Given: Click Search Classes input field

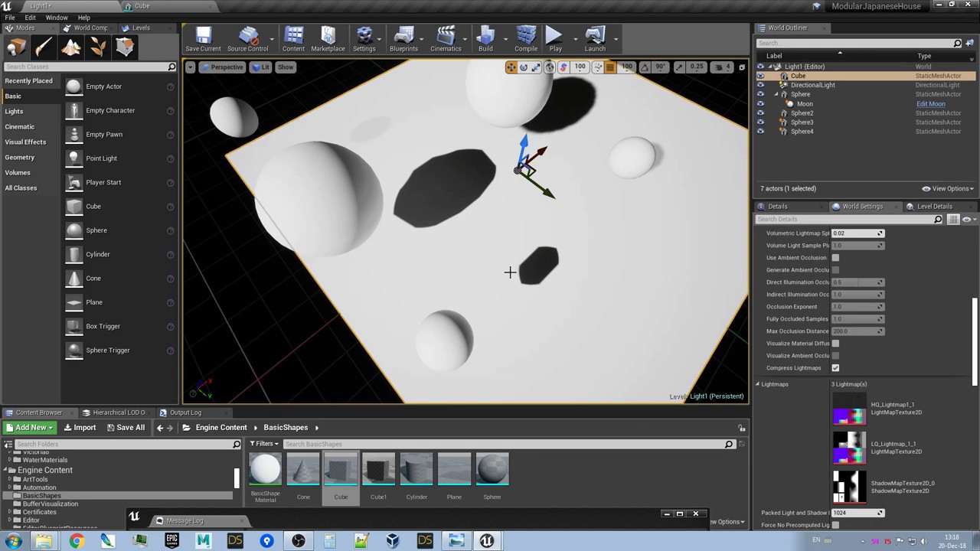Looking at the screenshot, I should click(x=90, y=67).
